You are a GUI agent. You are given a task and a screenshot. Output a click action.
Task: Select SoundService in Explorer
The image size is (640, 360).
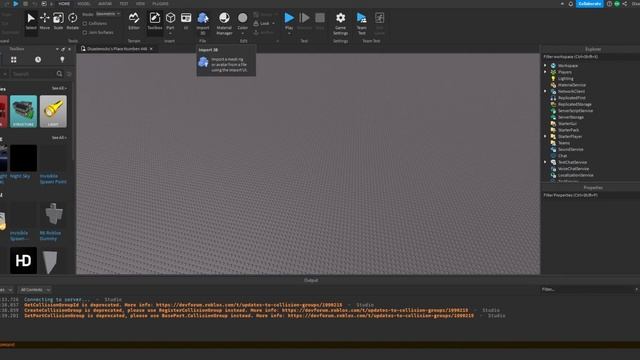pos(570,149)
